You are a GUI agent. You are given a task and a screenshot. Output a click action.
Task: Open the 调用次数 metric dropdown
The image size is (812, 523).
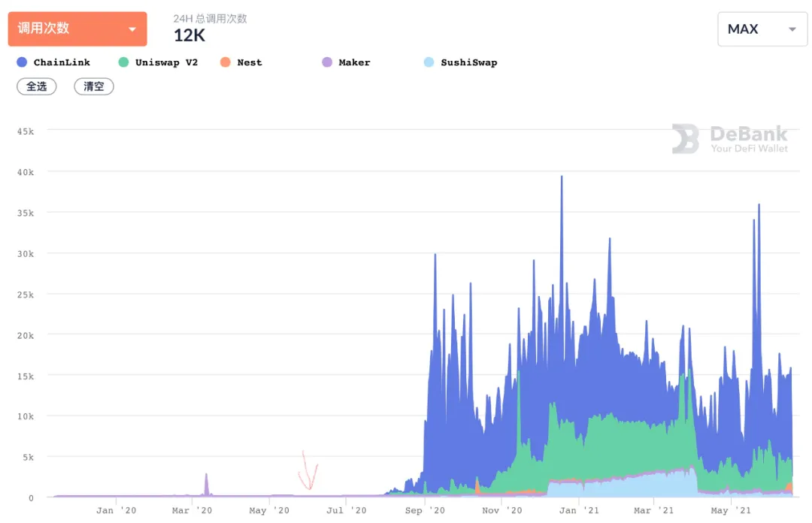[x=77, y=29]
